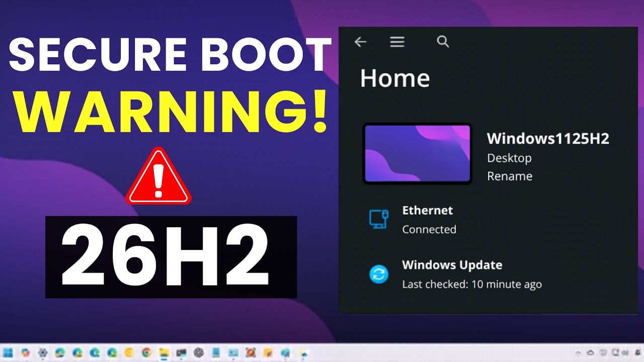The width and height of the screenshot is (644, 362).
Task: Go back using the Settings back arrow
Action: [x=360, y=42]
